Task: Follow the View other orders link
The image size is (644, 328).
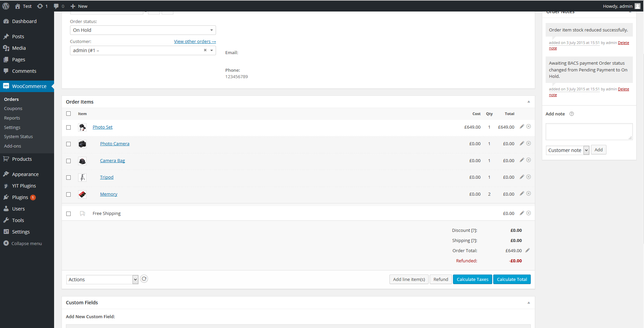Action: point(195,42)
